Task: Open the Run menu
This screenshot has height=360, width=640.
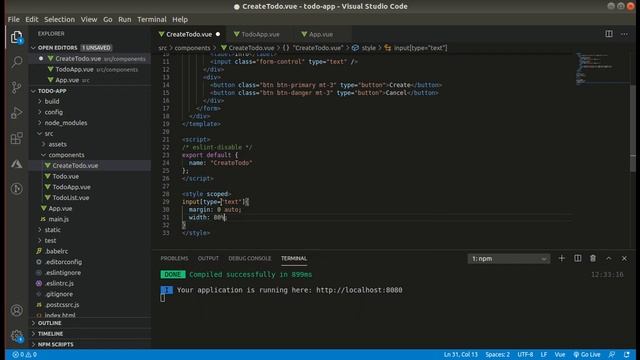Action: tap(124, 19)
